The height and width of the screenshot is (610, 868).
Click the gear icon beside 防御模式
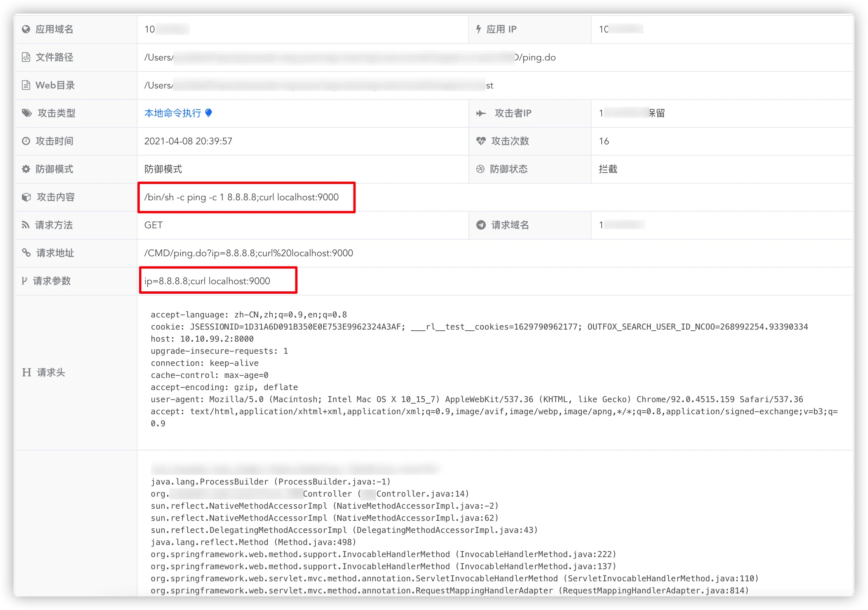pyautogui.click(x=26, y=169)
